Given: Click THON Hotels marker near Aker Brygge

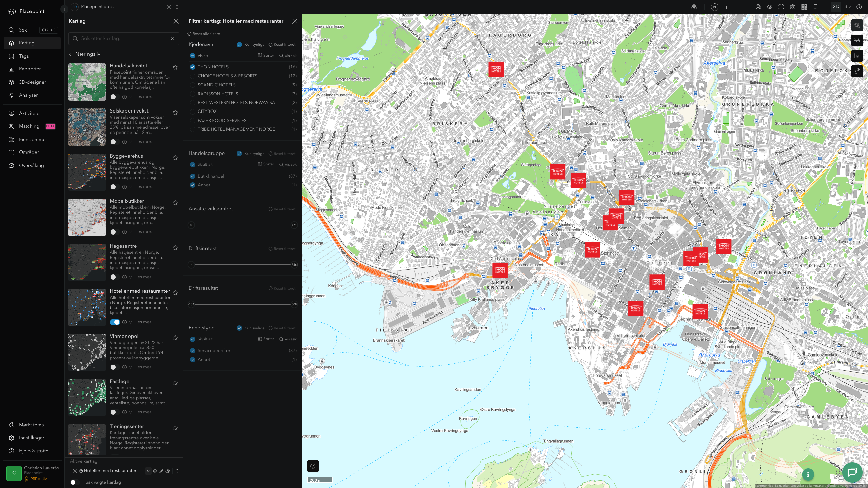Looking at the screenshot, I should pyautogui.click(x=500, y=270).
